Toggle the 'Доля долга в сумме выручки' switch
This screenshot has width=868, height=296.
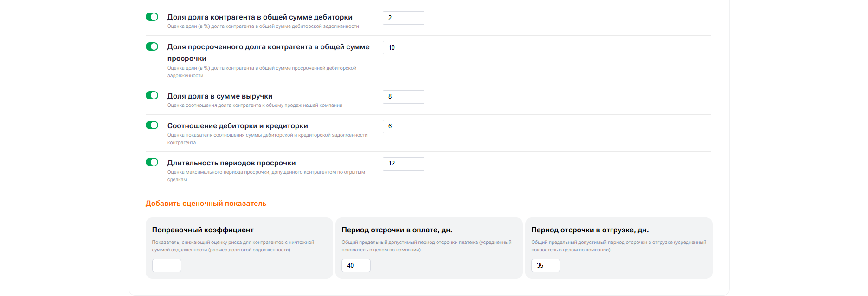pos(152,95)
